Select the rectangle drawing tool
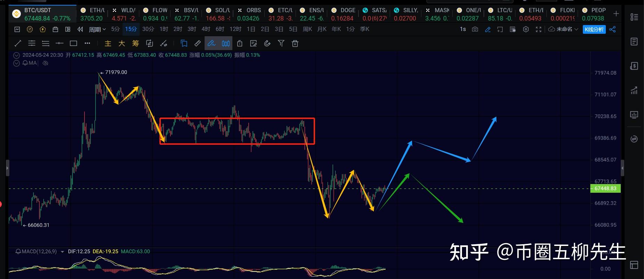Image resolution: width=644 pixels, height=279 pixels. click(73, 43)
